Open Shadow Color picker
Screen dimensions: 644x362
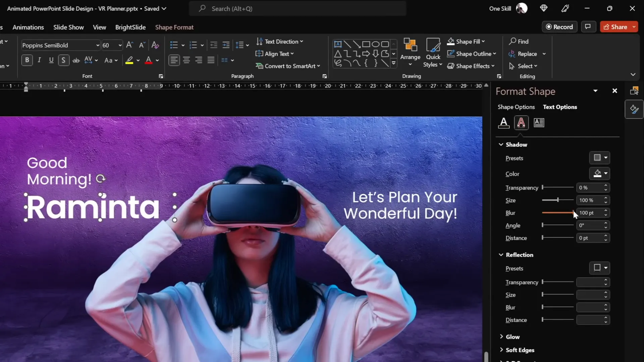pyautogui.click(x=599, y=173)
